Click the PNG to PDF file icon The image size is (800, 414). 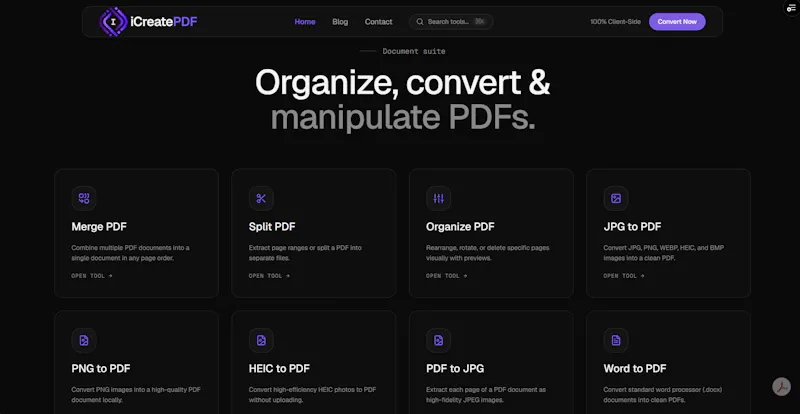(x=84, y=340)
